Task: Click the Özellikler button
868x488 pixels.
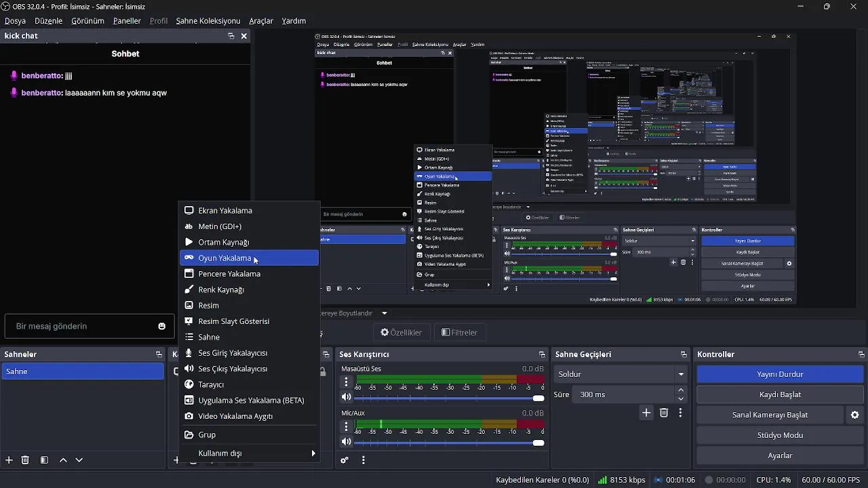Action: pyautogui.click(x=401, y=333)
